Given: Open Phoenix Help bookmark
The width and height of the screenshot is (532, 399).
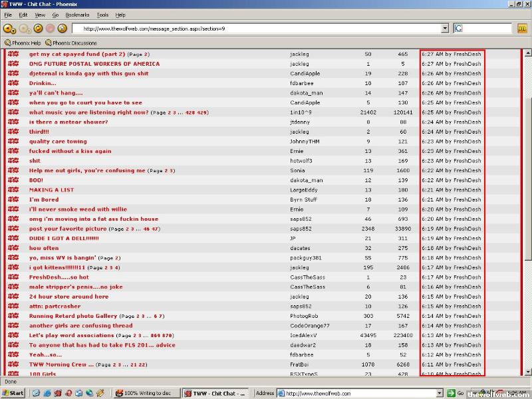Looking at the screenshot, I should coord(23,43).
